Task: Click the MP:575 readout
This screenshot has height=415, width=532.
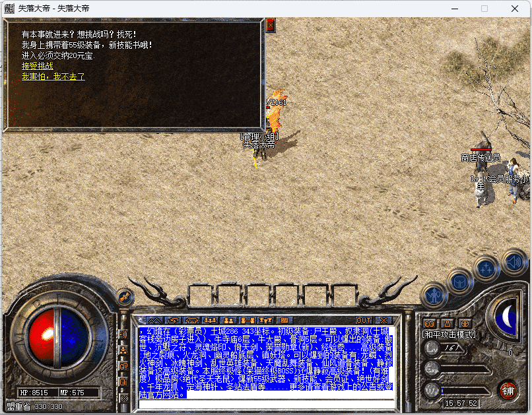Action: [72, 393]
